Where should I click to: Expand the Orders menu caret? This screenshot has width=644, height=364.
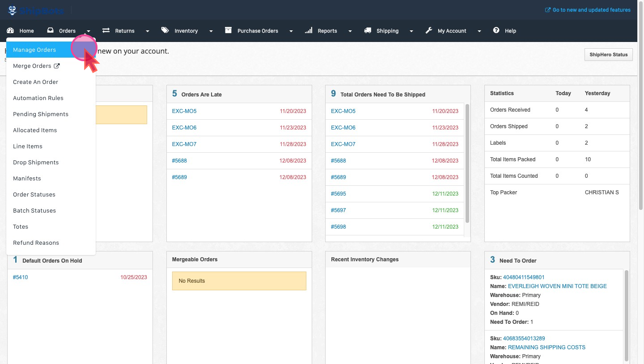coord(89,31)
